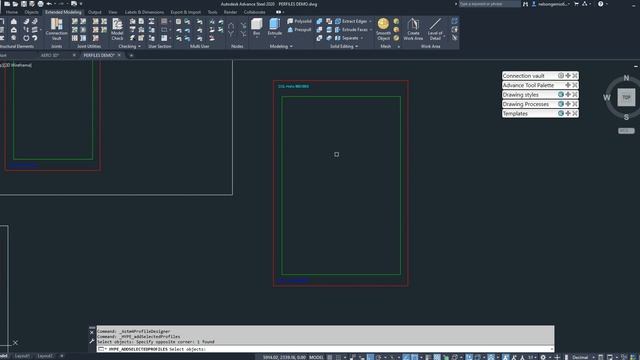Click the Separate solid tool
This screenshot has width=640, height=360.
347,38
